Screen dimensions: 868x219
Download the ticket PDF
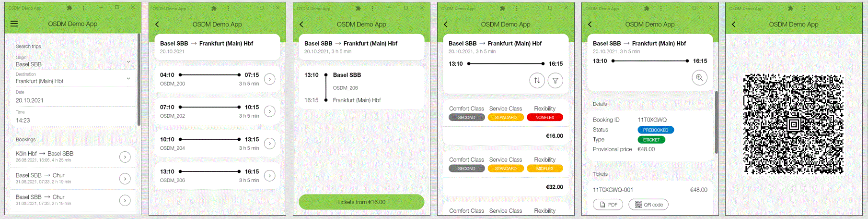(608, 205)
